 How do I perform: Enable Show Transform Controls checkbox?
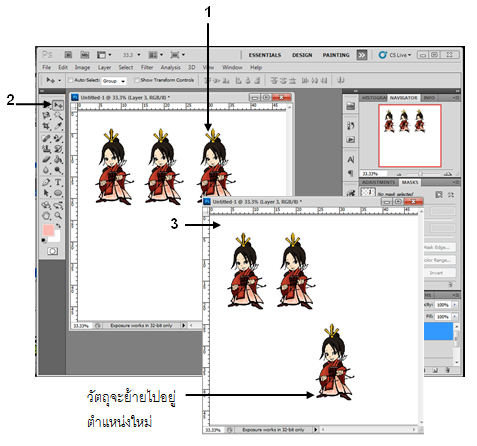tap(136, 80)
